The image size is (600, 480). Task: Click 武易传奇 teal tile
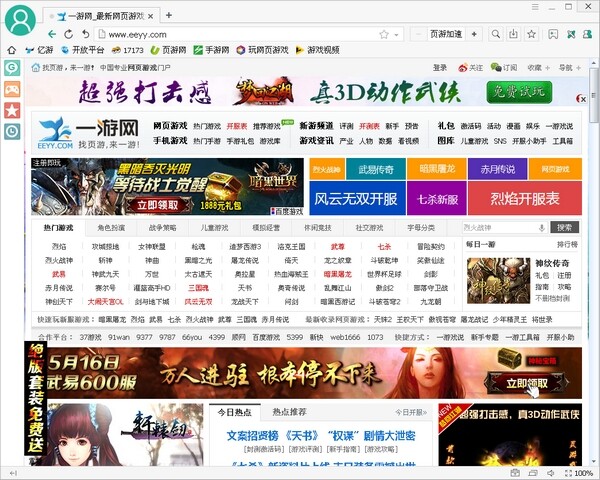(x=376, y=169)
